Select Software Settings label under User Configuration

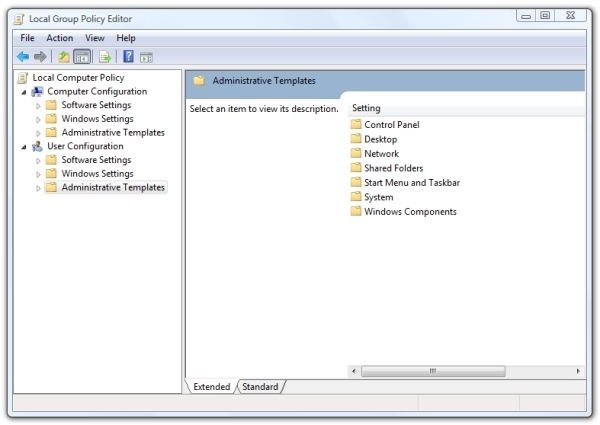96,160
